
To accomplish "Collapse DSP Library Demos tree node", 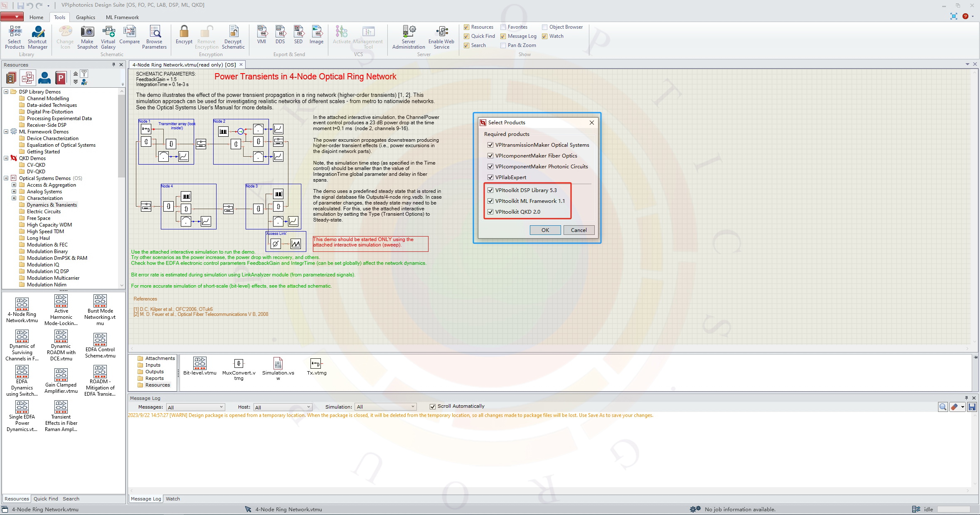I will 6,92.
